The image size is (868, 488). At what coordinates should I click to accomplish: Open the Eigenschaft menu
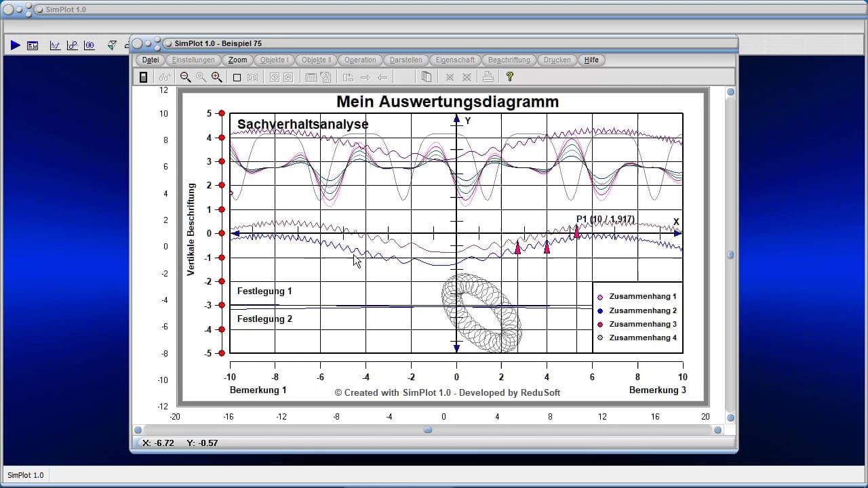pos(455,60)
